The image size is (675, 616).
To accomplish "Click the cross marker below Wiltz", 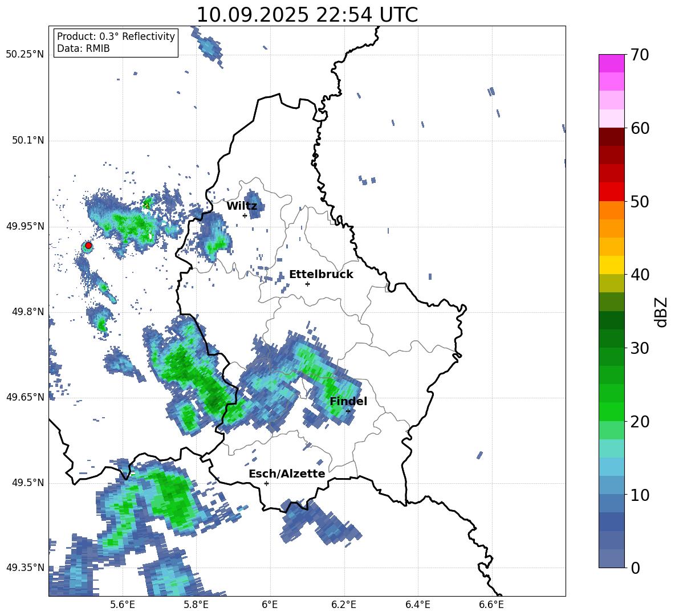I will point(245,215).
